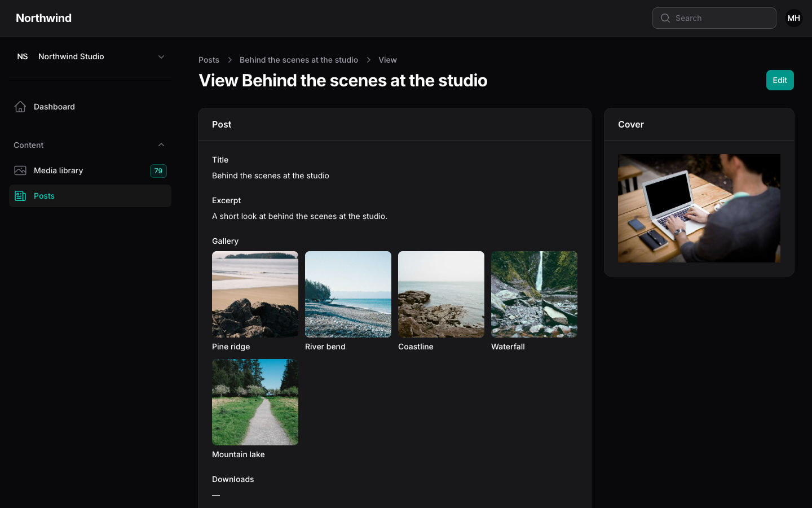Click the Dashboard home icon

click(20, 107)
